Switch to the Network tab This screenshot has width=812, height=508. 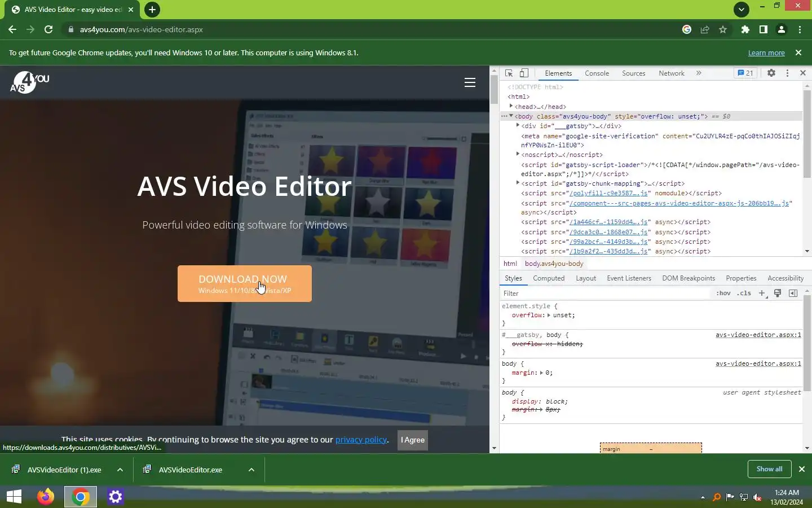point(672,73)
